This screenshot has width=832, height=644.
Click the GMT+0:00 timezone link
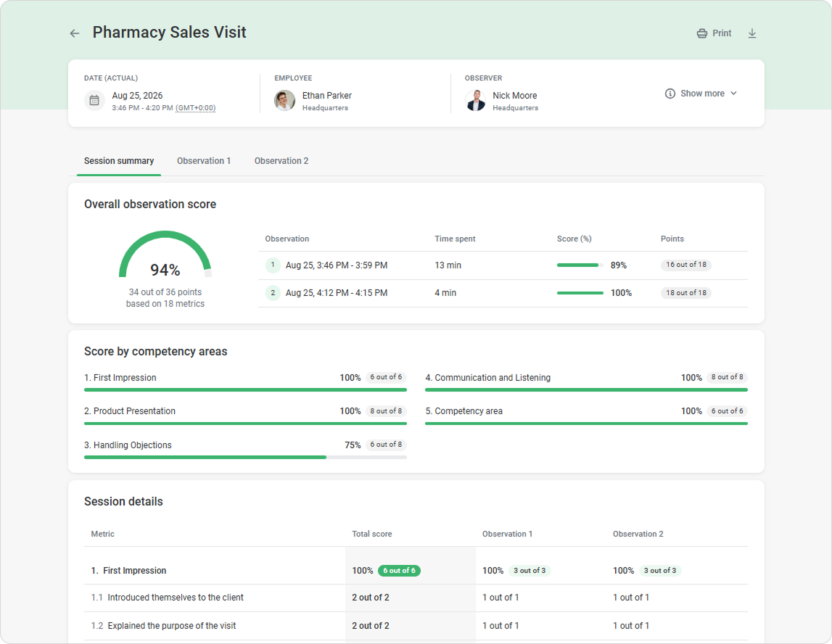(196, 107)
